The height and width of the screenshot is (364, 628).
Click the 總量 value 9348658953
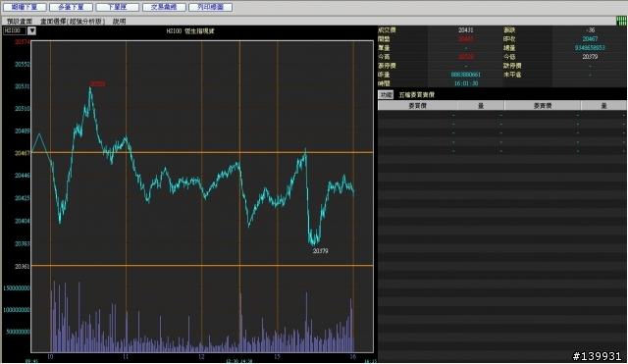pos(590,48)
